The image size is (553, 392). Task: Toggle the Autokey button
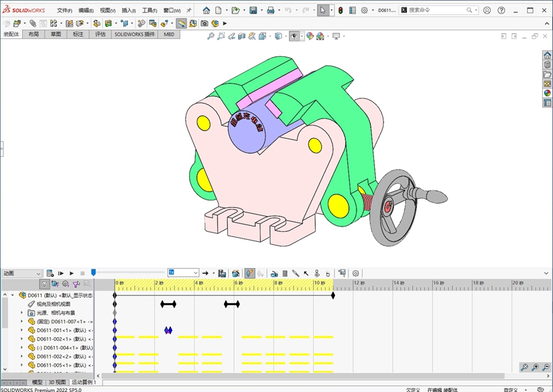tap(249, 273)
